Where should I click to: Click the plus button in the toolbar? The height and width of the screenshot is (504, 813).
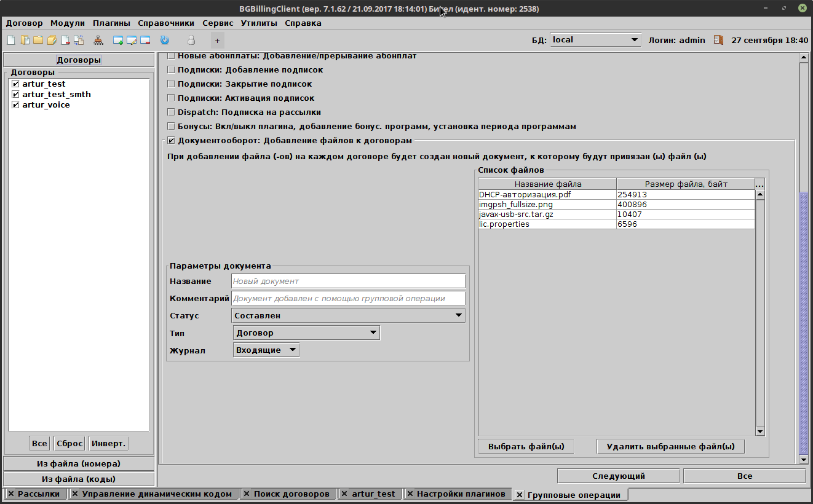pyautogui.click(x=218, y=41)
